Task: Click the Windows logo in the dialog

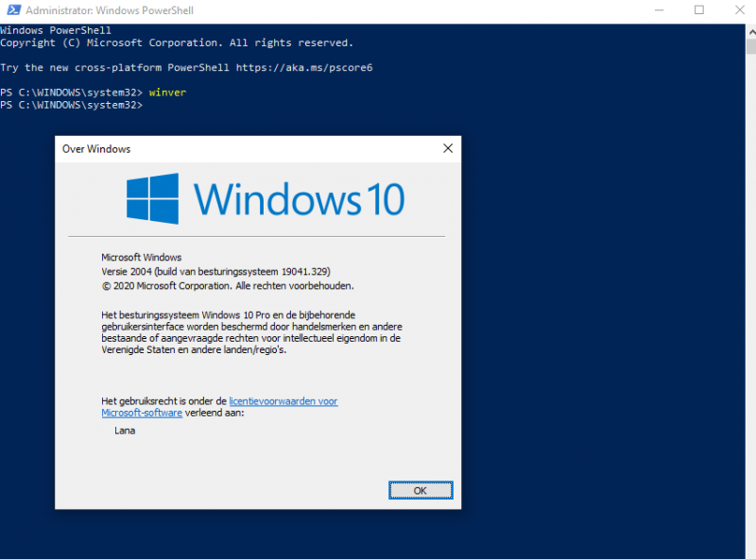Action: pyautogui.click(x=152, y=198)
